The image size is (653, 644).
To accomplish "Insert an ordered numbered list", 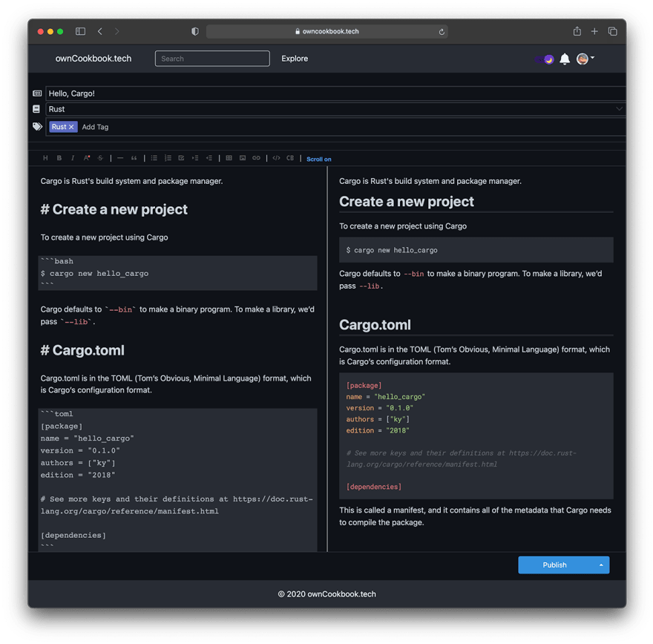I will 168,158.
